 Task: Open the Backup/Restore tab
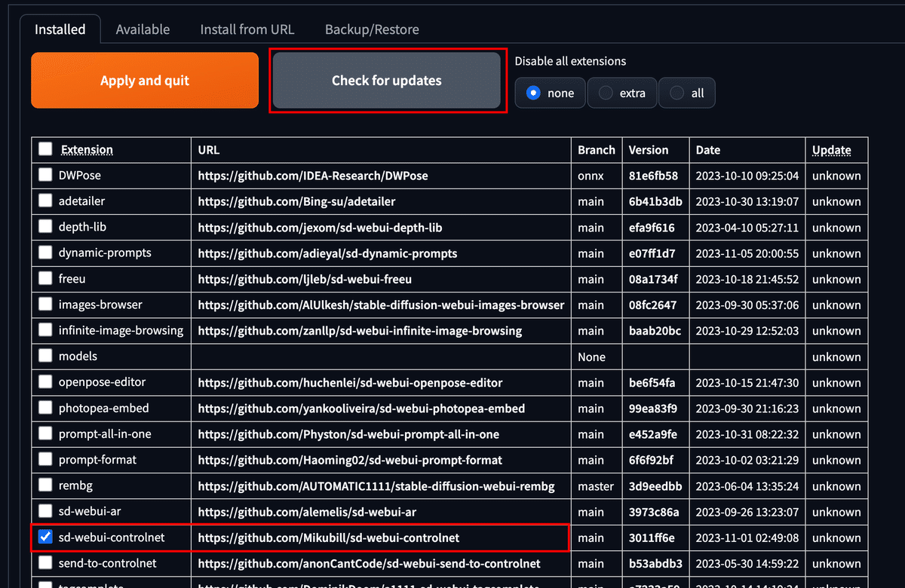[372, 29]
